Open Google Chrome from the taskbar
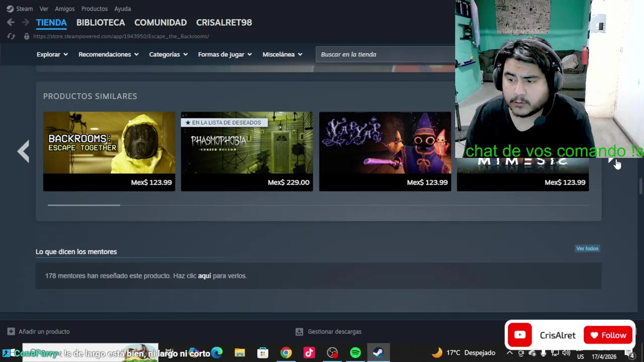This screenshot has width=644, height=362. pos(286,353)
